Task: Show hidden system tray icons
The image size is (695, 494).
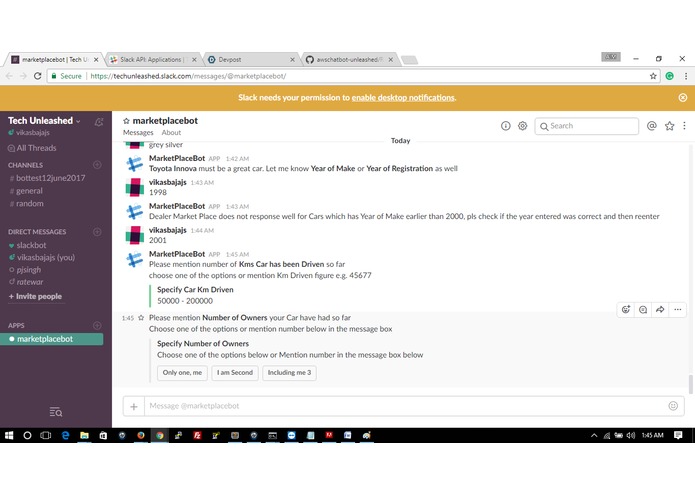Action: click(594, 436)
